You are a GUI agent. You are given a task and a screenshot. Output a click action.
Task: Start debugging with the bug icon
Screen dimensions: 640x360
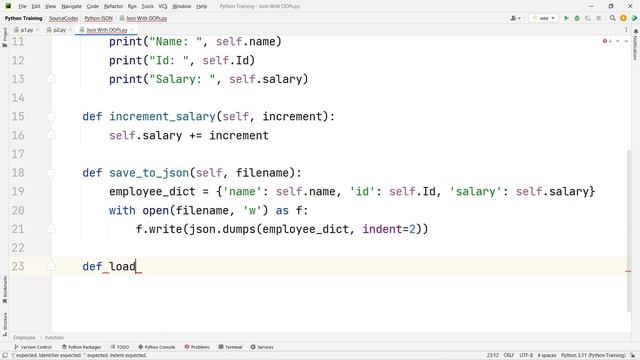(577, 18)
